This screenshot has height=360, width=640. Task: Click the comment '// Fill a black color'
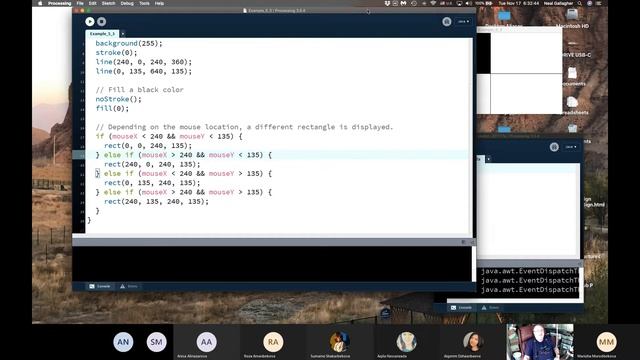coord(140,90)
